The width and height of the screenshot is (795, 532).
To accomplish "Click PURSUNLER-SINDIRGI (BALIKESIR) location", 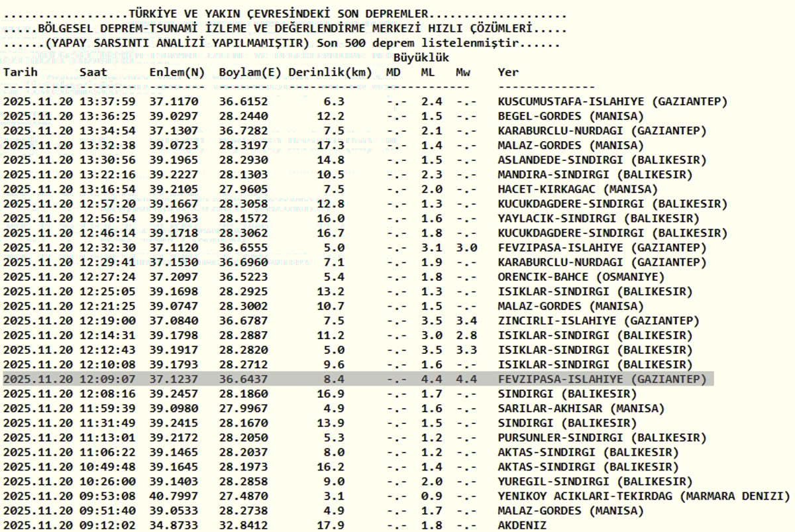I will tap(602, 437).
